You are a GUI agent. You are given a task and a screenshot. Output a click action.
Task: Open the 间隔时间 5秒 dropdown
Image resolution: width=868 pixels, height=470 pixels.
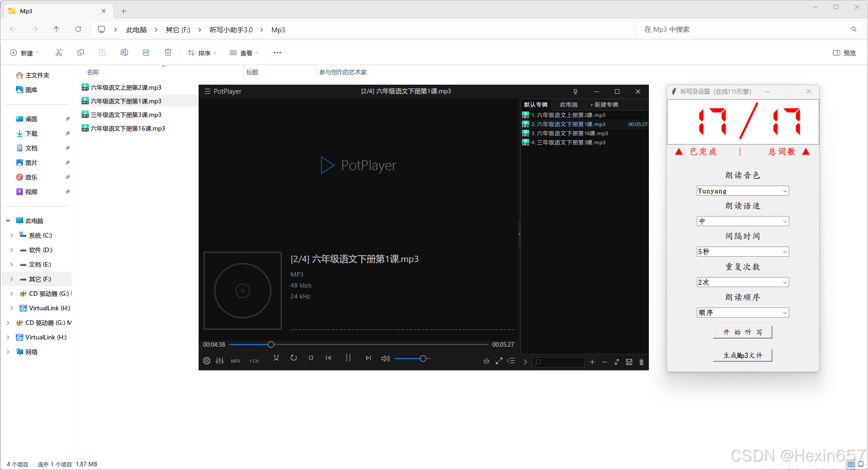(x=743, y=252)
